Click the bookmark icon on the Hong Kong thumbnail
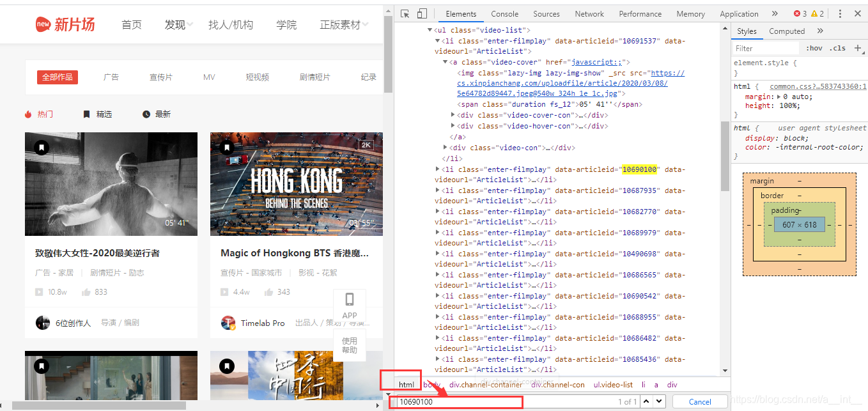The height and width of the screenshot is (411, 868). point(226,148)
